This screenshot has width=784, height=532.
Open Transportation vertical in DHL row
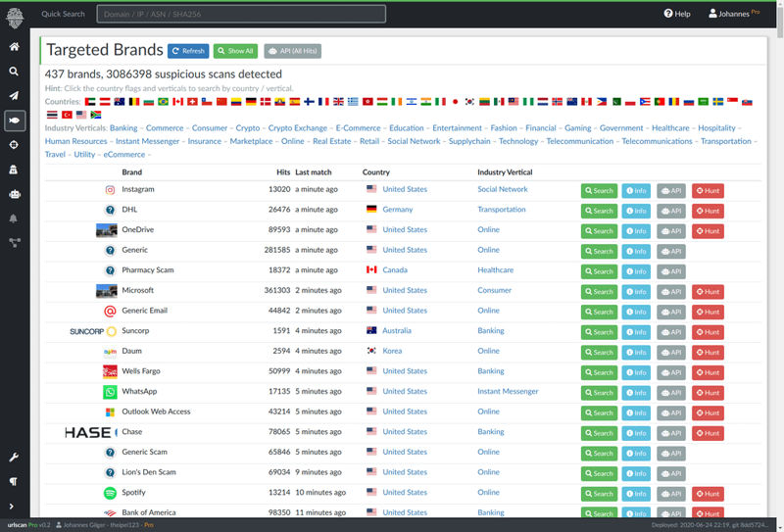(x=502, y=210)
